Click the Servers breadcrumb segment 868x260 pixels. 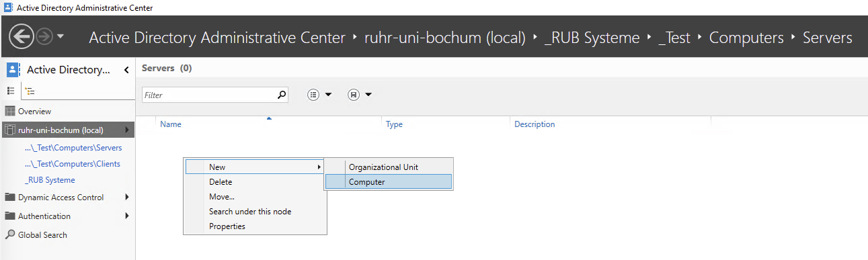(828, 38)
